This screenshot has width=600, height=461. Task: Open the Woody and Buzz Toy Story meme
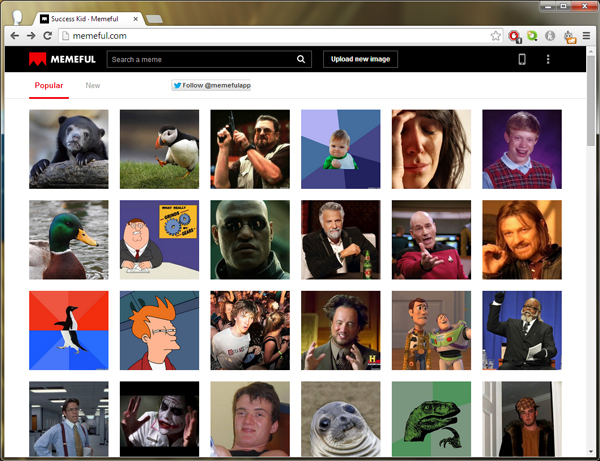[x=432, y=331]
